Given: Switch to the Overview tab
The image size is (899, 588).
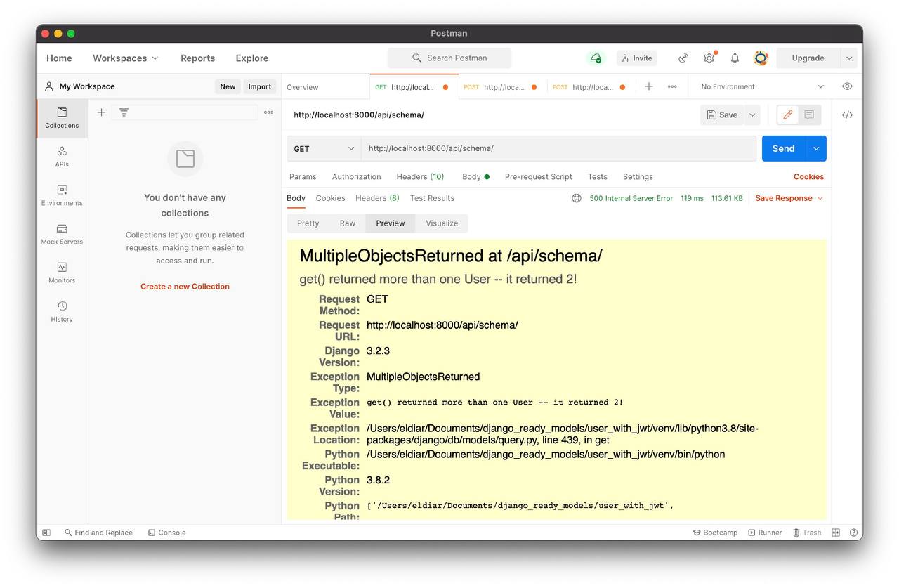Looking at the screenshot, I should click(303, 87).
